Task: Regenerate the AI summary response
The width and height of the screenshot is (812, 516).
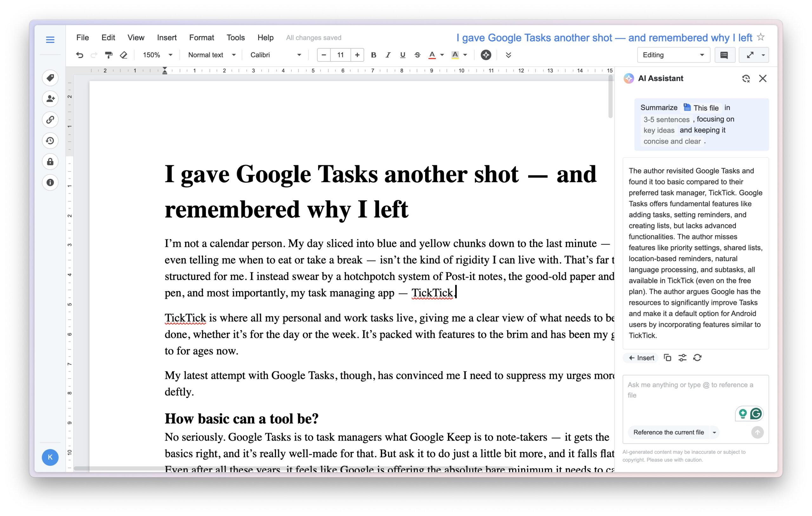Action: [697, 358]
